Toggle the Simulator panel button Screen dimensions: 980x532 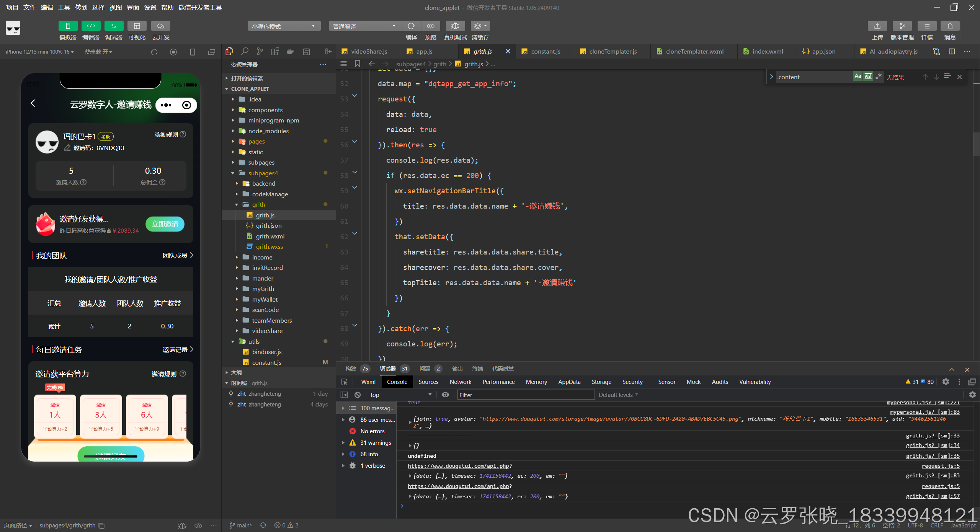coord(68,26)
